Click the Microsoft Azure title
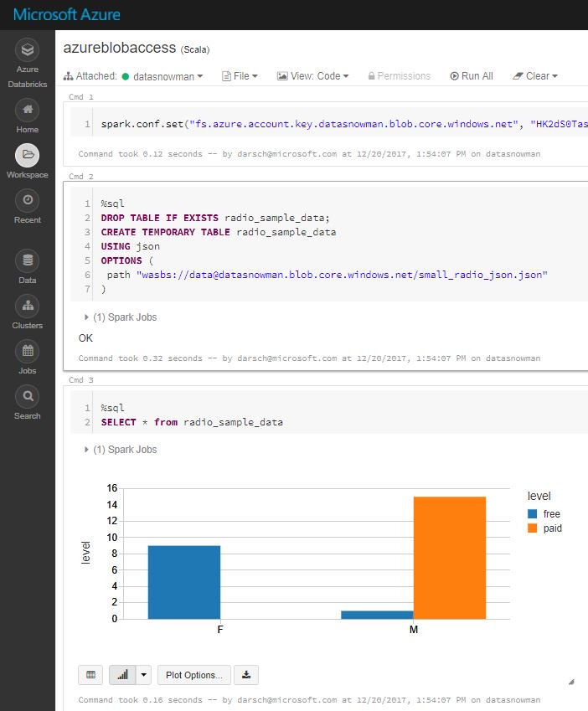Screen dimensions: 588x711 tap(67, 14)
